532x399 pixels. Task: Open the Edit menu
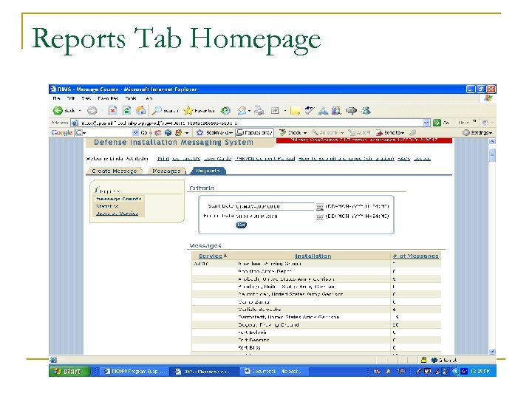[71, 98]
